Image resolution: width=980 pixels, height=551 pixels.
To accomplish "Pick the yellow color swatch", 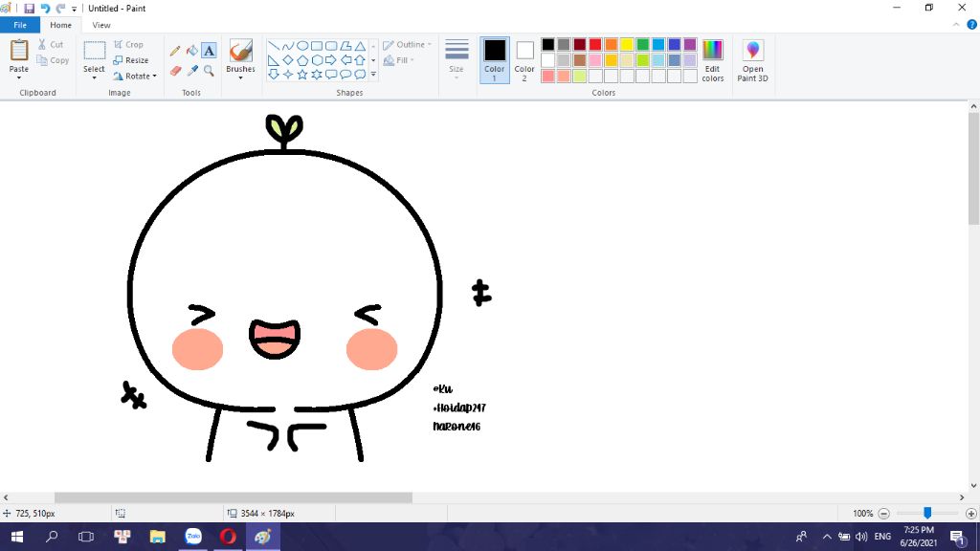I will 627,44.
